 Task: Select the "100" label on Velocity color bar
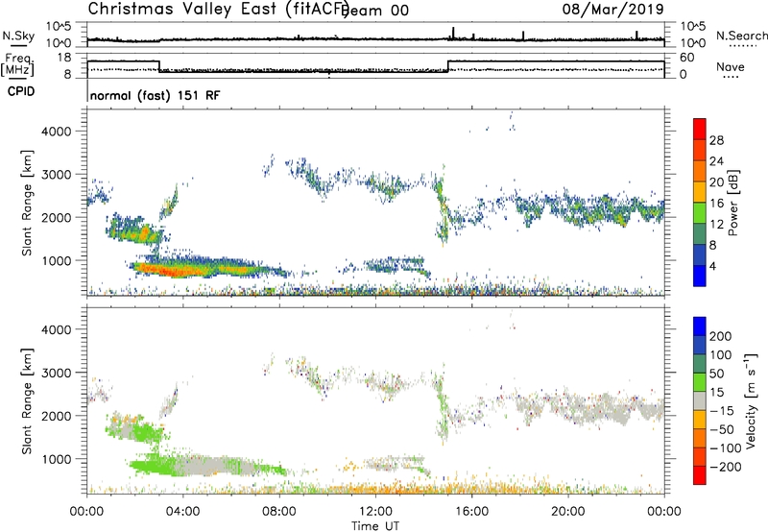721,355
